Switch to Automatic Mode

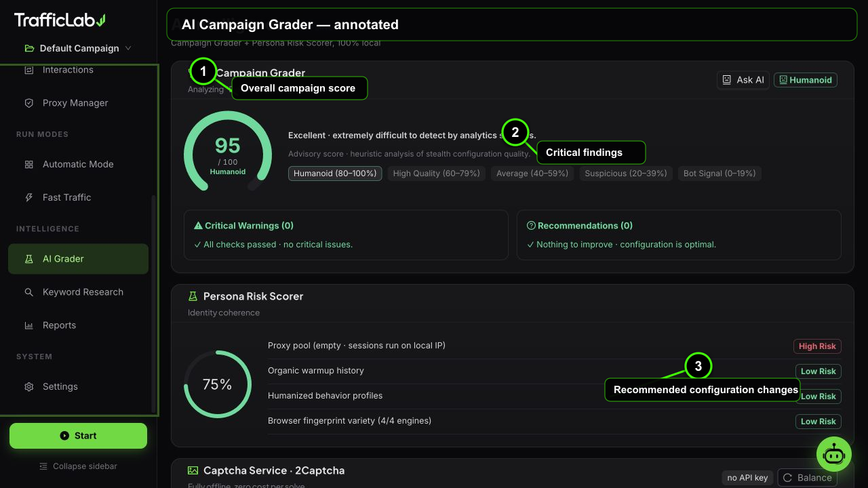pos(78,164)
